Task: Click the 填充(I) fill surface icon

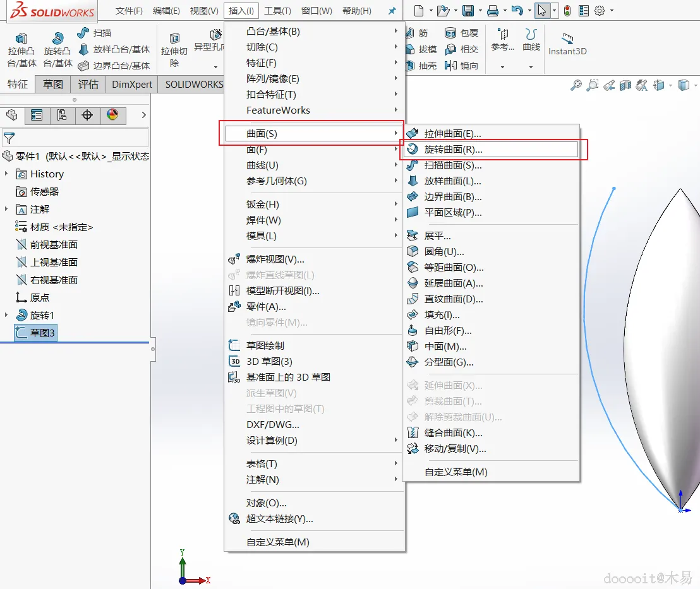Action: [413, 314]
